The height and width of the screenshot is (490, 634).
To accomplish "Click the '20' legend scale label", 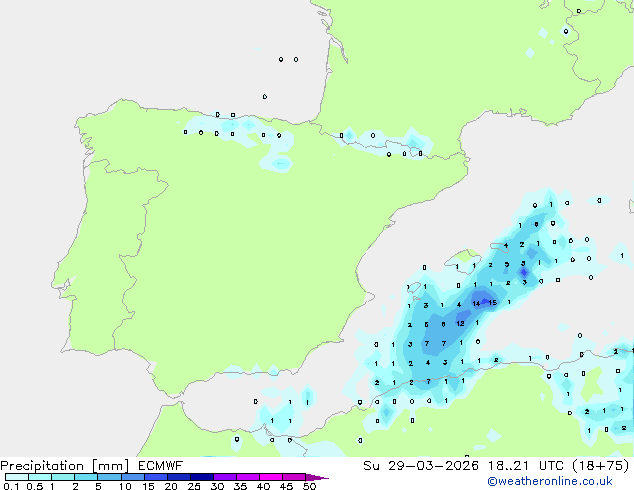I will pyautogui.click(x=171, y=486).
